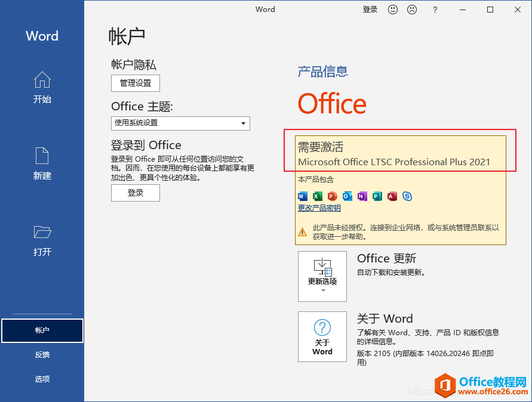Open 关于 Word information panel
The image size is (532, 402).
click(322, 336)
